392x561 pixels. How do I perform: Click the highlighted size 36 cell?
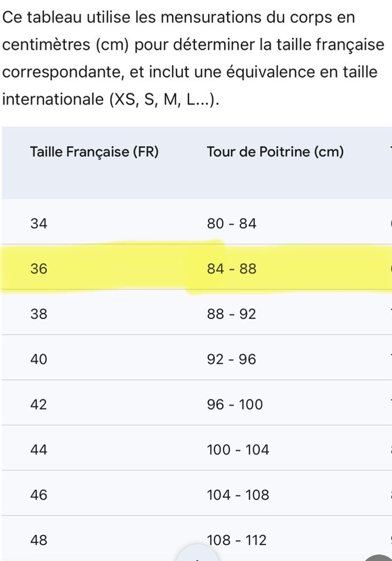39,269
